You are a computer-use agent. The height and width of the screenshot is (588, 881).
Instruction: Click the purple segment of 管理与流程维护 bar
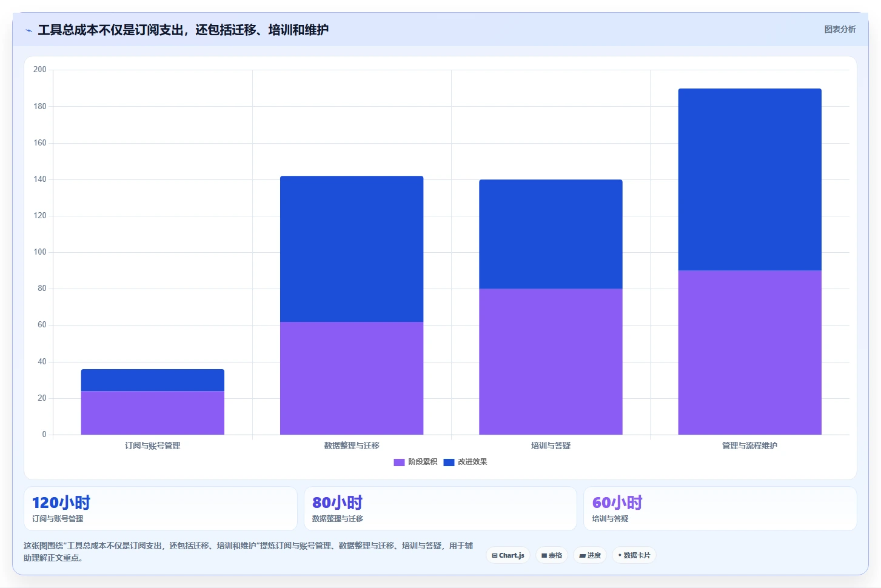click(x=749, y=353)
